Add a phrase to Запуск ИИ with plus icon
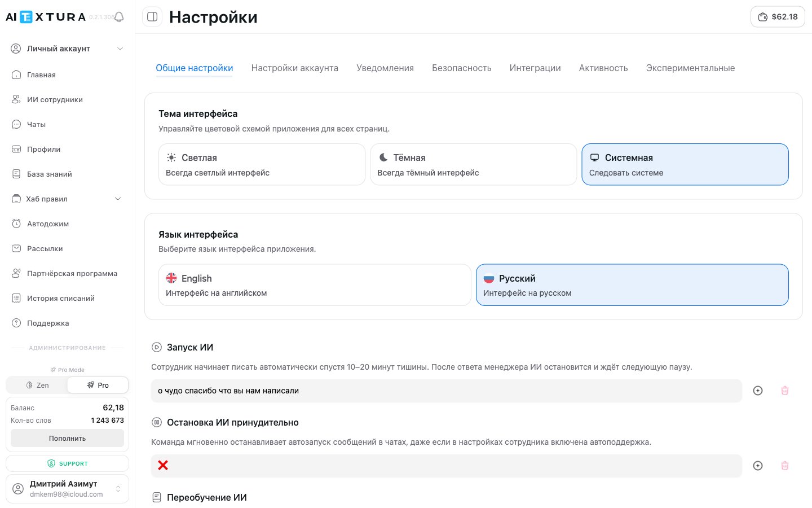The height and width of the screenshot is (508, 812). tap(758, 391)
